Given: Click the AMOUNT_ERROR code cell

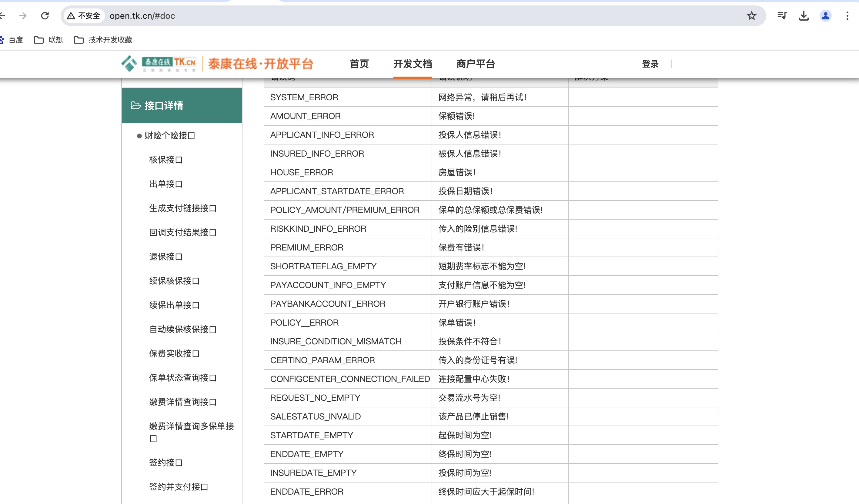Looking at the screenshot, I should (x=348, y=116).
